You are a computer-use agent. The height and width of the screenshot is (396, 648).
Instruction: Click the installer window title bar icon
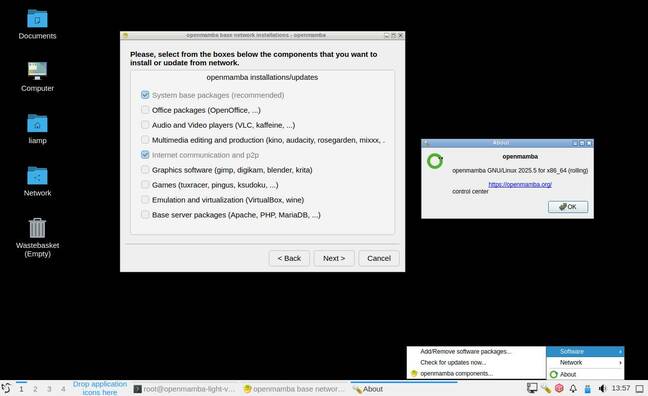[125, 36]
